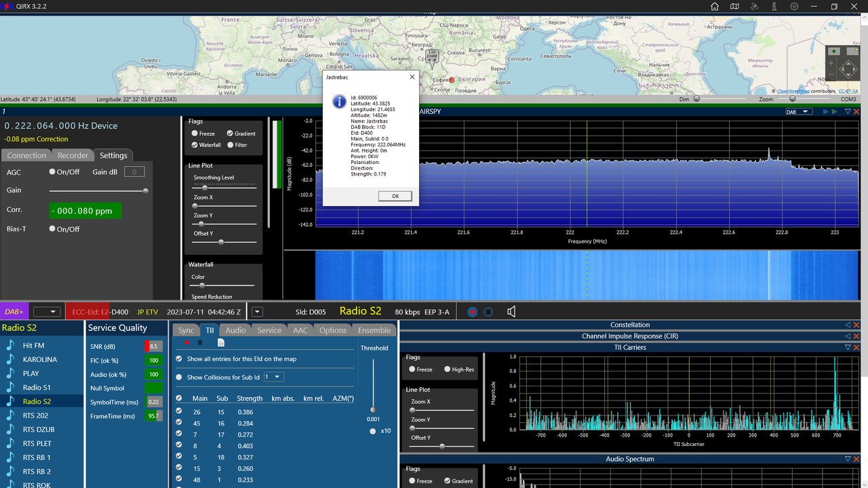Switch to the Recorder tab
The width and height of the screenshot is (868, 488).
(73, 155)
